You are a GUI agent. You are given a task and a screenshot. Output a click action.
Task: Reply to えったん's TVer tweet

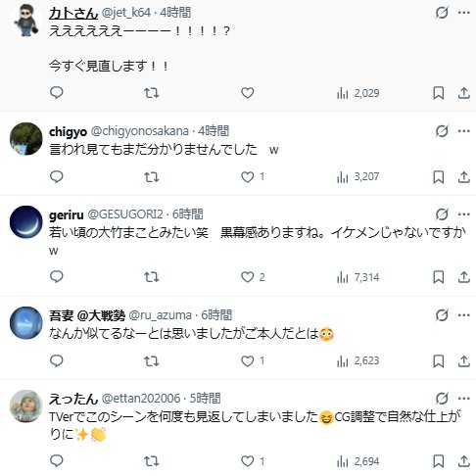click(57, 461)
